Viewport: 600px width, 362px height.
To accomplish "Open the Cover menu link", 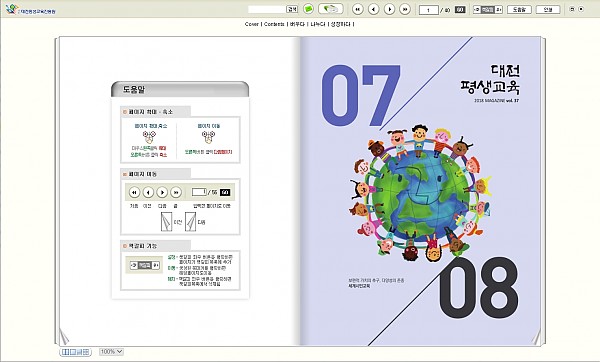I will click(252, 24).
